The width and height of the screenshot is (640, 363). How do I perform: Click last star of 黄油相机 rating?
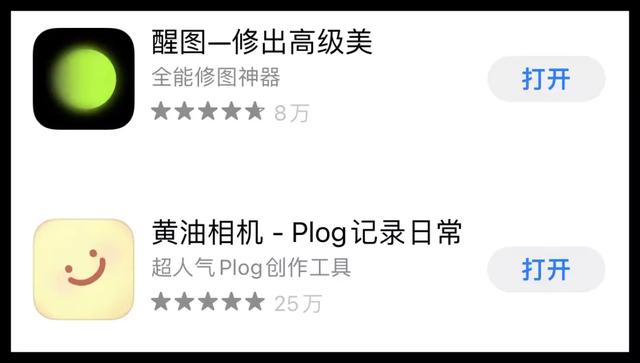[x=255, y=302]
